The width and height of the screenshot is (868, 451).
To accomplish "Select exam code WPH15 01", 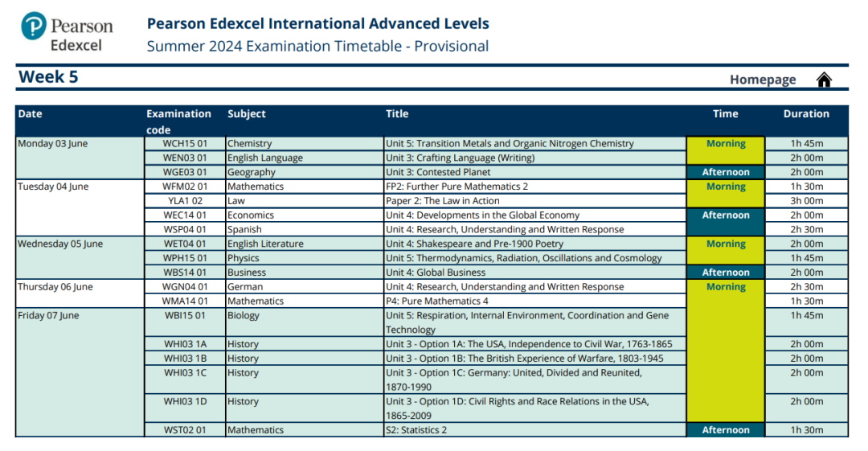I will pyautogui.click(x=185, y=258).
